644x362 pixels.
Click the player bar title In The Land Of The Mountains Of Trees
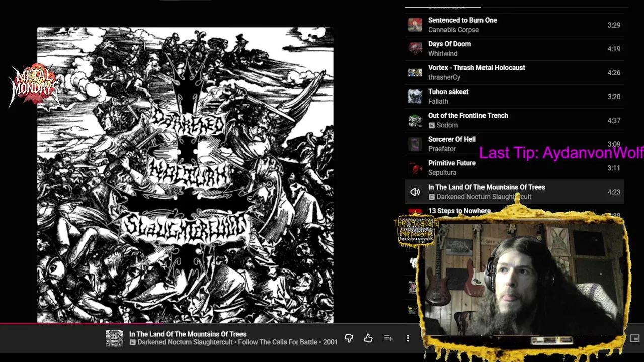tap(188, 334)
